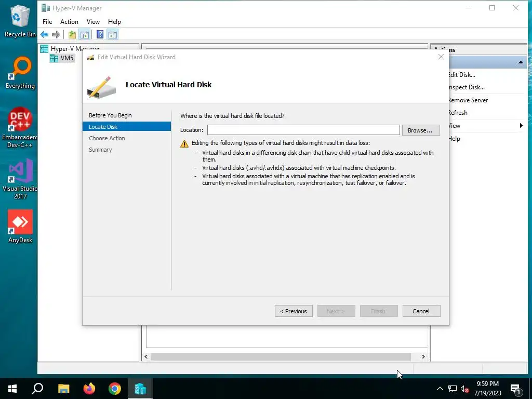The height and width of the screenshot is (399, 532).
Task: Close the wizard dialog with X
Action: [x=441, y=57]
